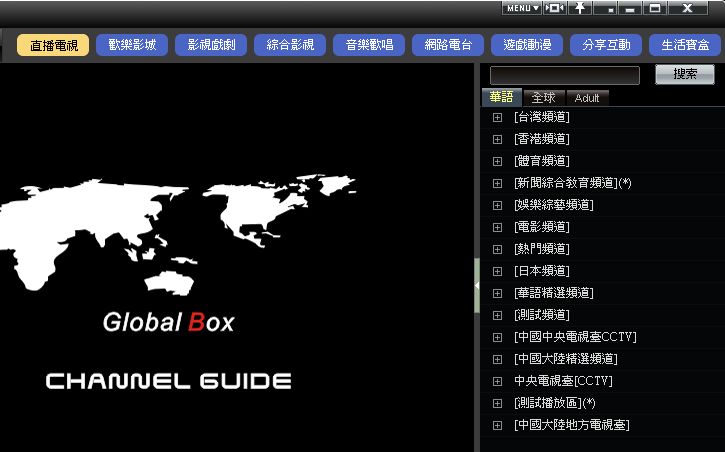Maximize the Global Box window
This screenshot has width=725, height=452.
(655, 8)
